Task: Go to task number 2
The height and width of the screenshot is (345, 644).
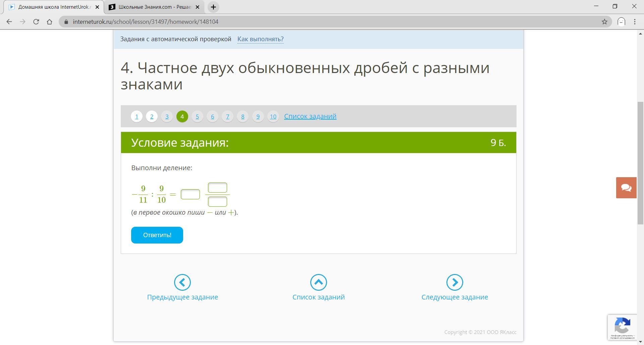Action: click(x=152, y=117)
